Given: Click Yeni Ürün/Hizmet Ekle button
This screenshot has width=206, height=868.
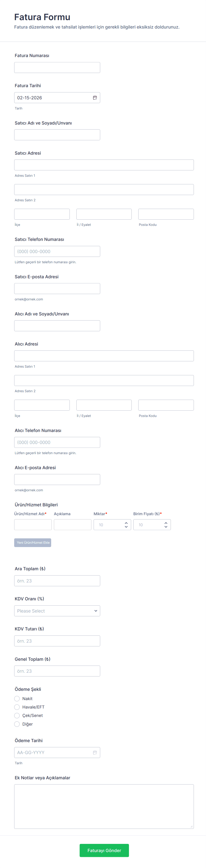Looking at the screenshot, I should (33, 542).
